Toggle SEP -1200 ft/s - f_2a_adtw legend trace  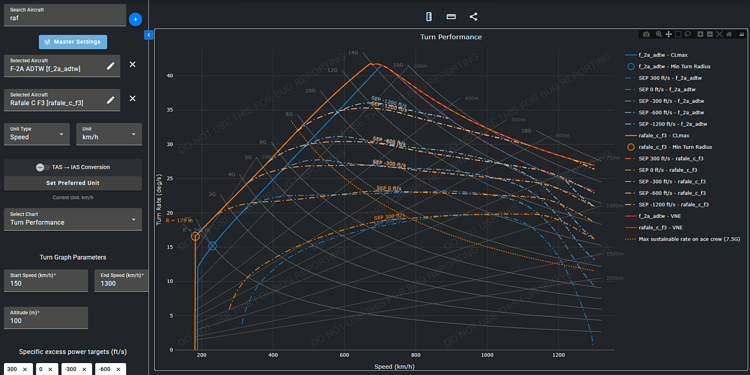666,124
